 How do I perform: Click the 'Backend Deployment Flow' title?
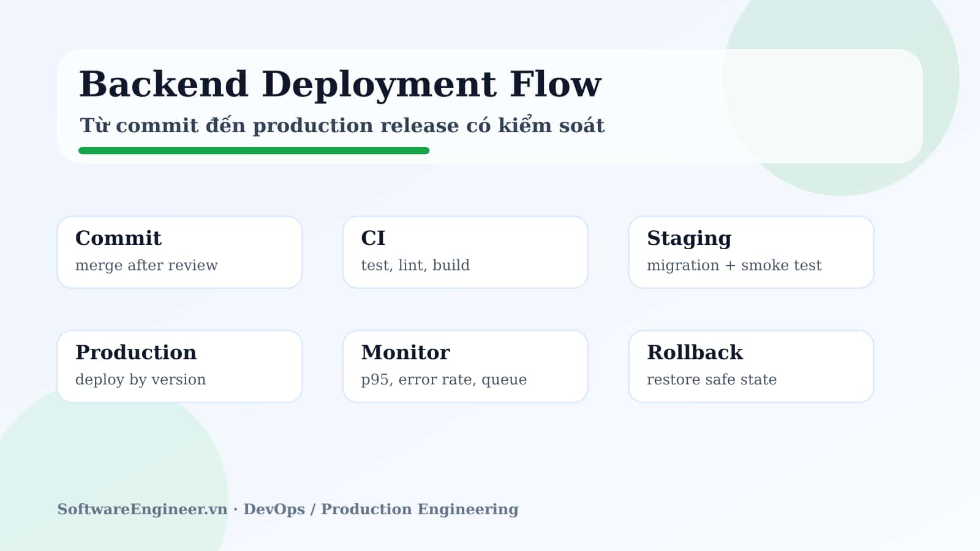click(x=341, y=84)
